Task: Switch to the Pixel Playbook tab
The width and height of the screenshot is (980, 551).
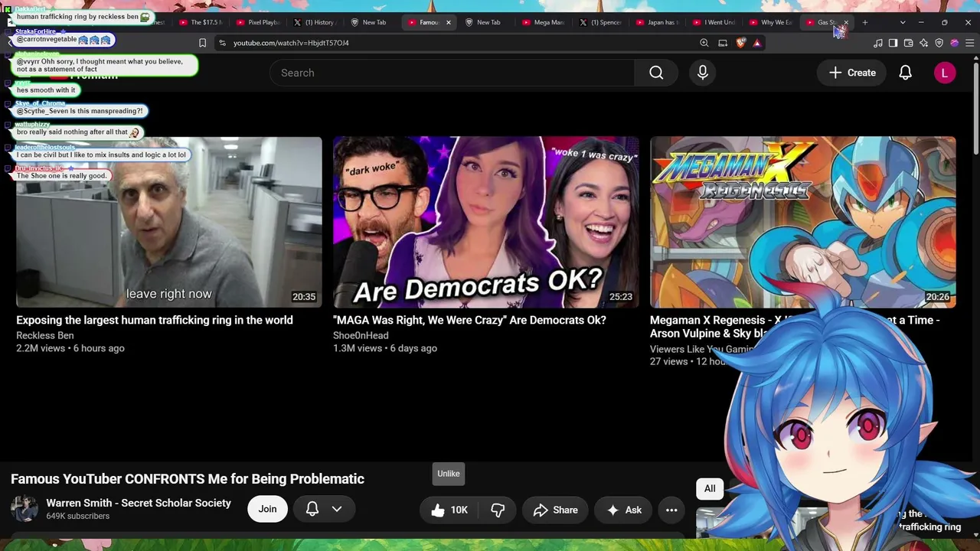Action: point(258,22)
